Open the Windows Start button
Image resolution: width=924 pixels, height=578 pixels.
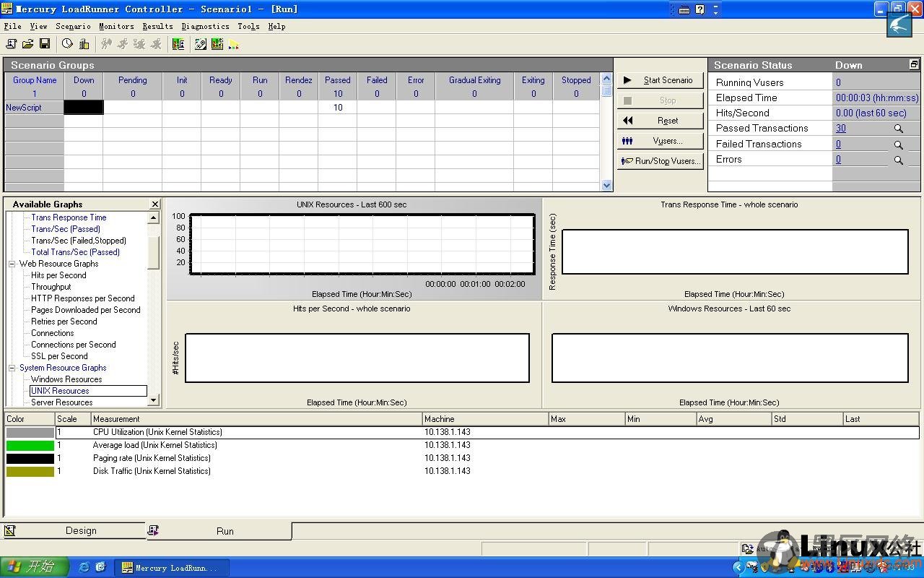click(x=35, y=567)
